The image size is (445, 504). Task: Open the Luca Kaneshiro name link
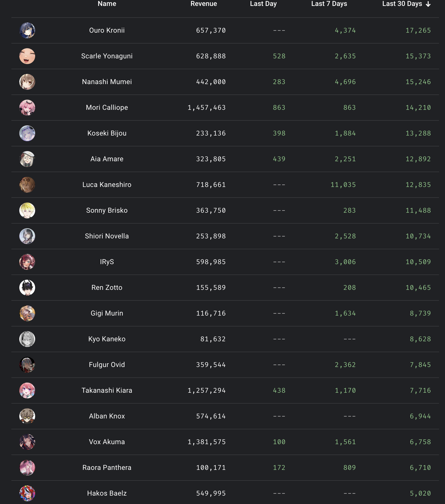[107, 185]
